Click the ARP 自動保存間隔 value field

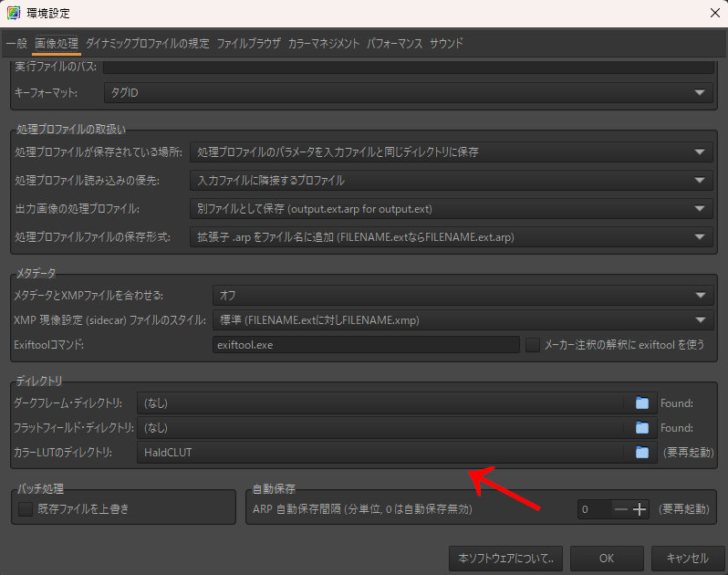click(x=594, y=509)
